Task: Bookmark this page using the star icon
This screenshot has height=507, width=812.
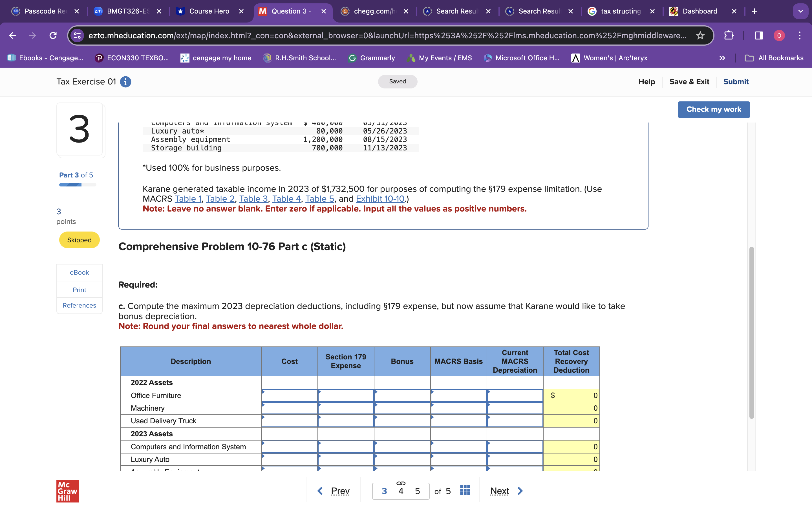Action: [x=700, y=35]
